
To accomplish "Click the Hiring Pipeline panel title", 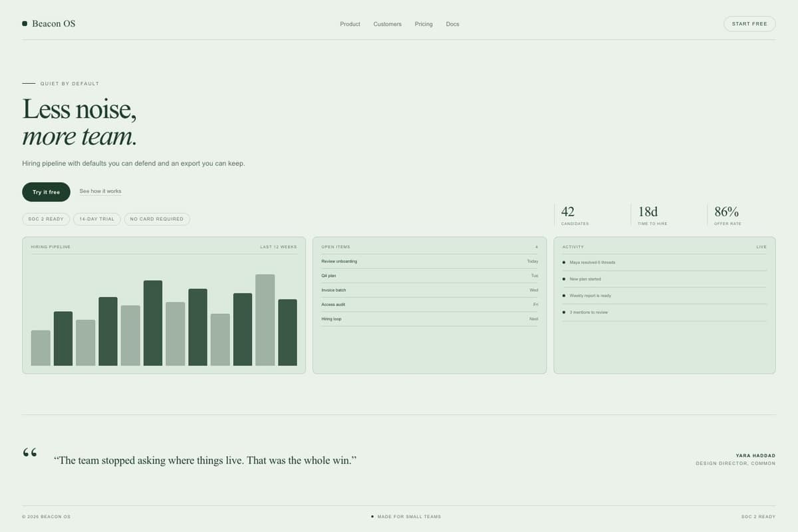I will (51, 247).
